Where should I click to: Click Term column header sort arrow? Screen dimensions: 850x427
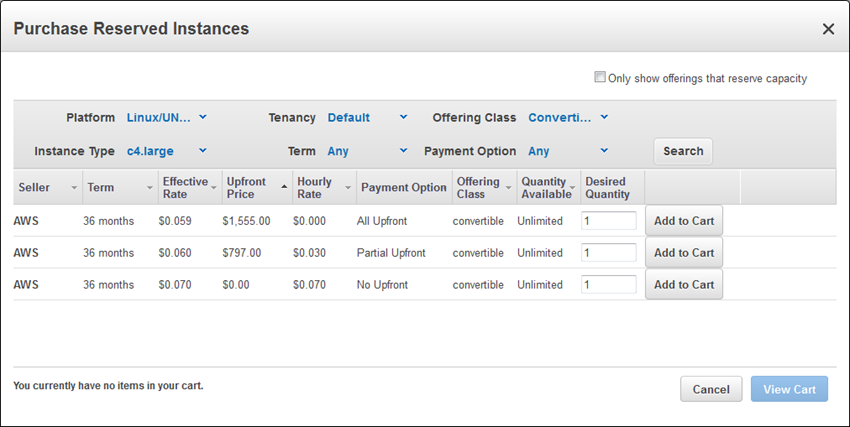coord(148,188)
